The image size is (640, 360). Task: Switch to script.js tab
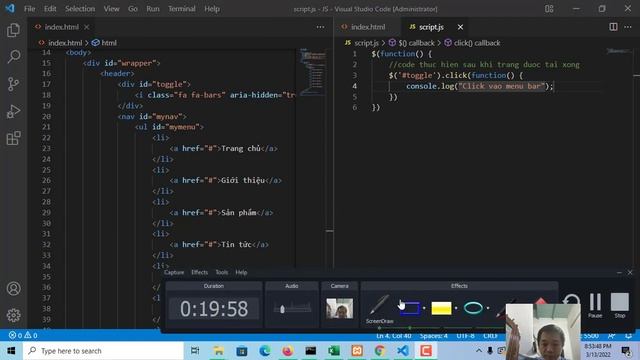point(431,27)
